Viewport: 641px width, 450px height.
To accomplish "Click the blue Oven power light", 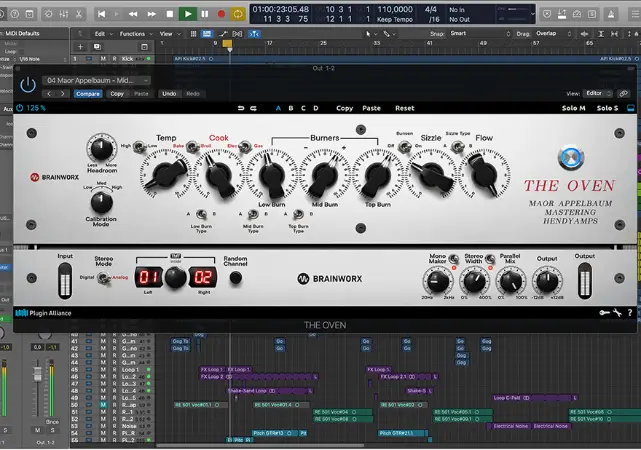I will tap(570, 158).
